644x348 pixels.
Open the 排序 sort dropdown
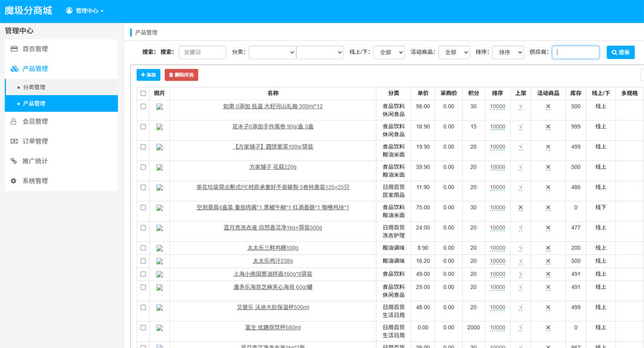tap(507, 52)
